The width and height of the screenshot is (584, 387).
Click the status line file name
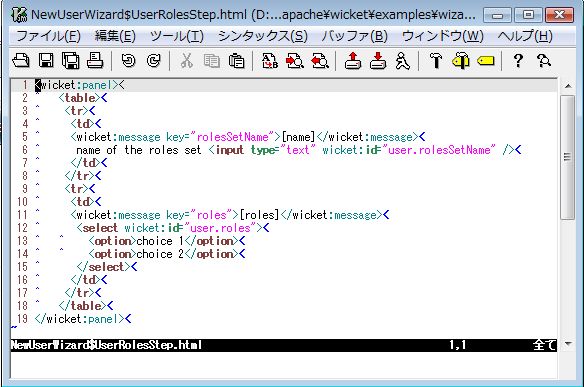click(107, 345)
